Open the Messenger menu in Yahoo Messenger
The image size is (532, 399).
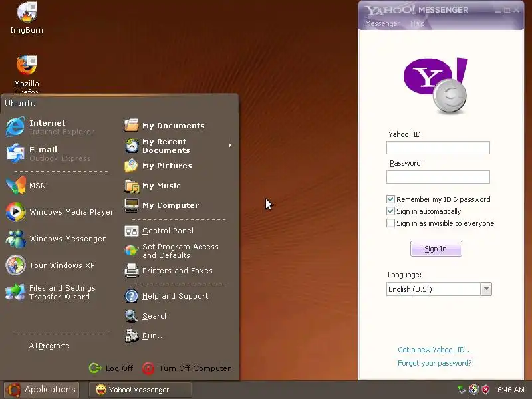[382, 23]
